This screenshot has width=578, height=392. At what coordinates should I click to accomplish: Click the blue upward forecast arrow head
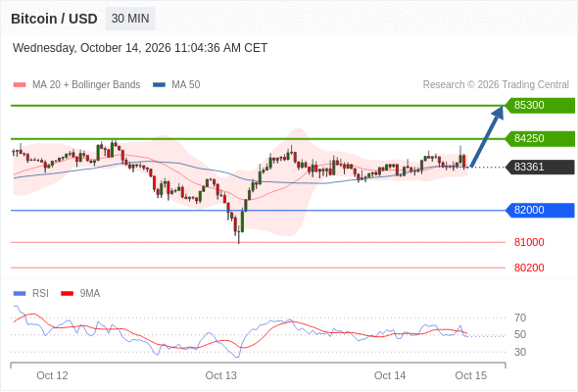(x=498, y=112)
